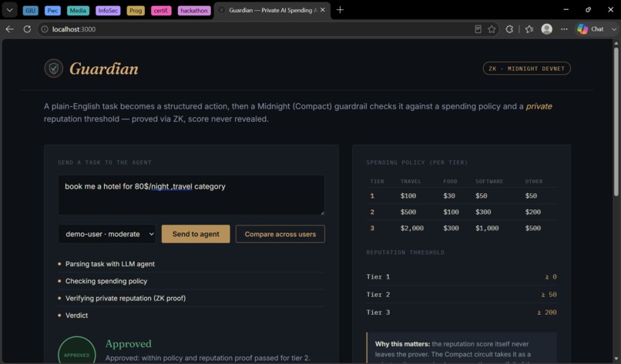Close the Guardian browser tab
The height and width of the screenshot is (364, 621).
click(x=322, y=10)
